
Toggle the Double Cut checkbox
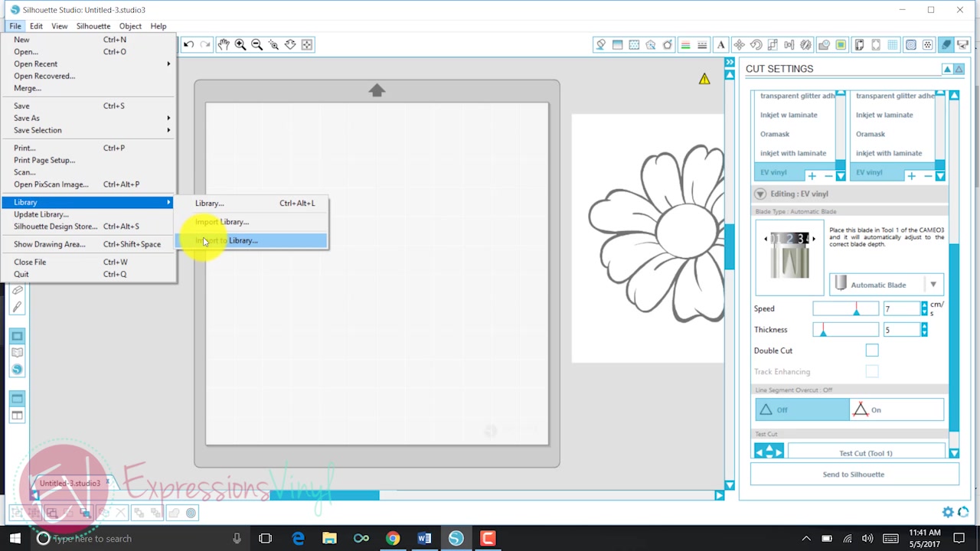coord(872,350)
